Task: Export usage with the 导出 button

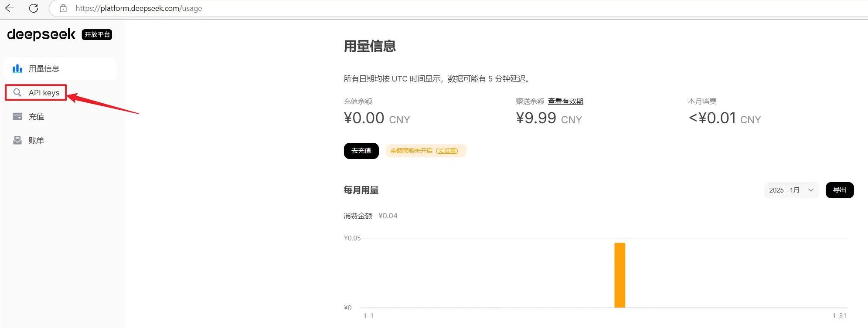Action: (x=839, y=190)
